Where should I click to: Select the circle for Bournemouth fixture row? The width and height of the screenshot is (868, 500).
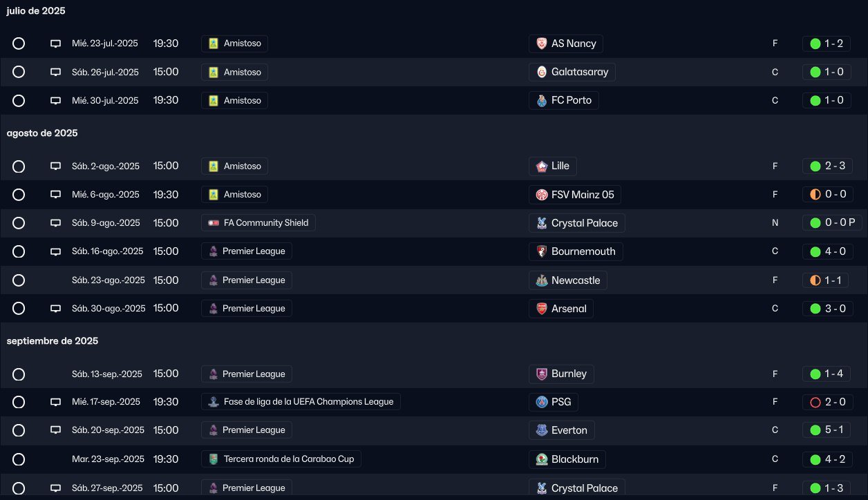(19, 252)
